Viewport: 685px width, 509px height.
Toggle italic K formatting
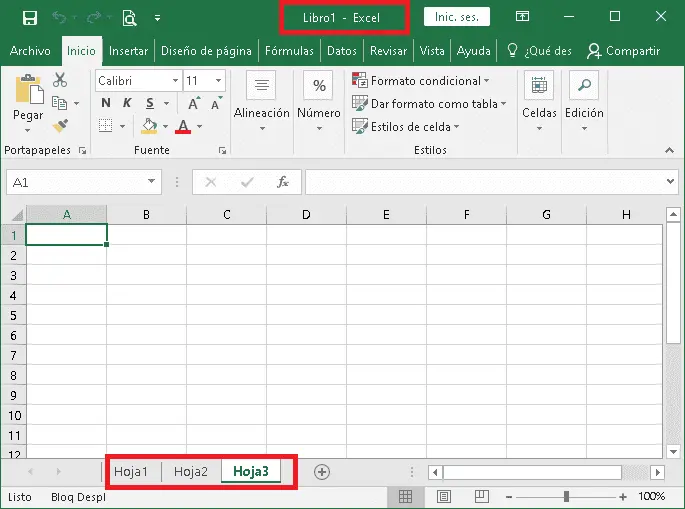[127, 103]
